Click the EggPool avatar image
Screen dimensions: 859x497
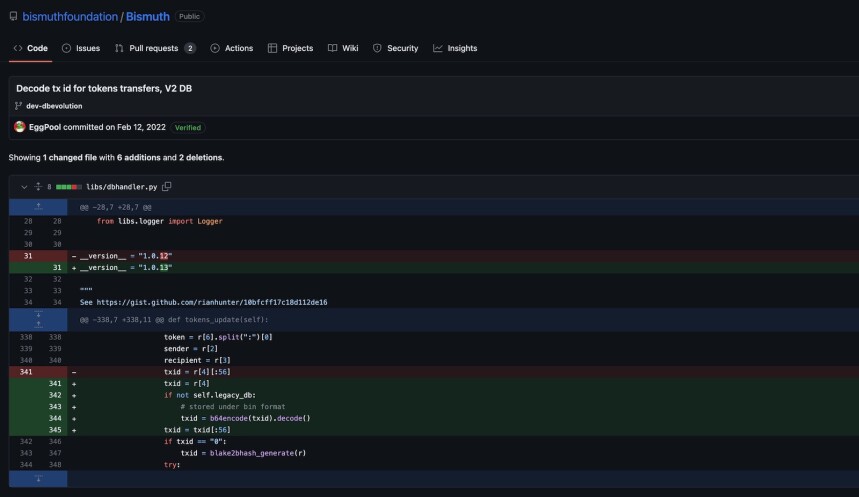[20, 127]
